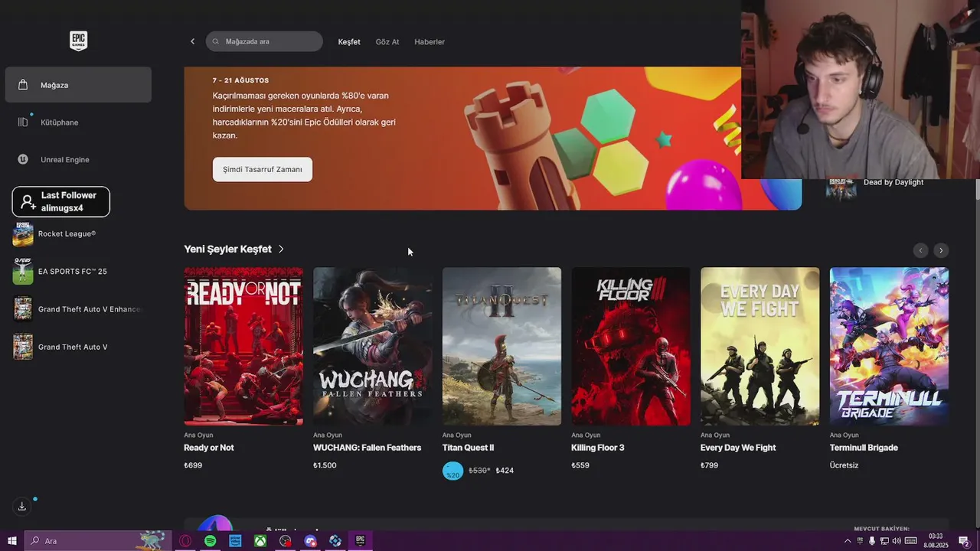Click the ₺424 discounted price
The width and height of the screenshot is (980, 551).
click(505, 471)
